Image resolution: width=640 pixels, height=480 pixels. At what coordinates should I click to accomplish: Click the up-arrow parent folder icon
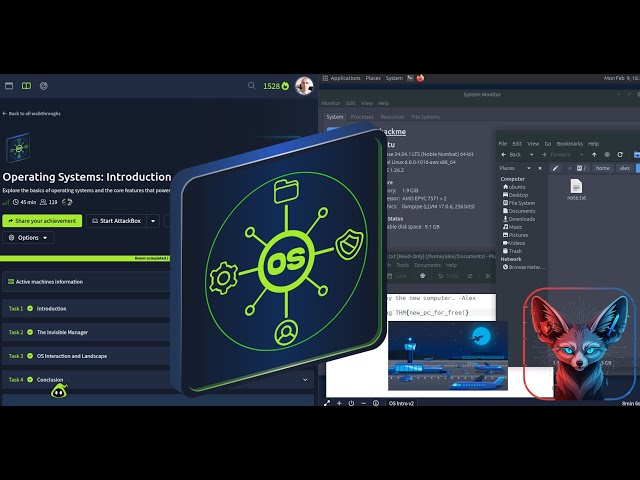coord(594,155)
